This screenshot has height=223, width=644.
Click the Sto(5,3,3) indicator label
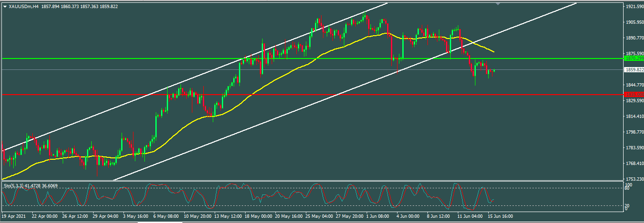coord(17,185)
